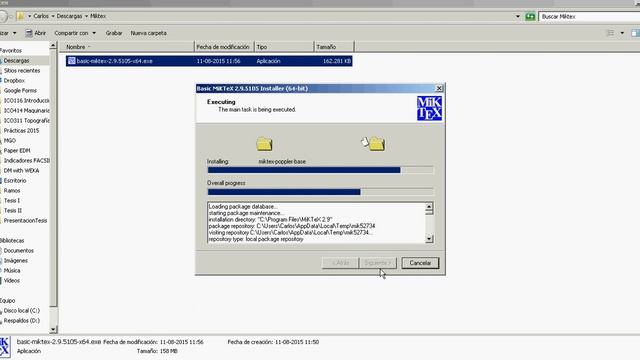Click the MiKTeX logo in installer header
This screenshot has height=360, width=640.
429,108
